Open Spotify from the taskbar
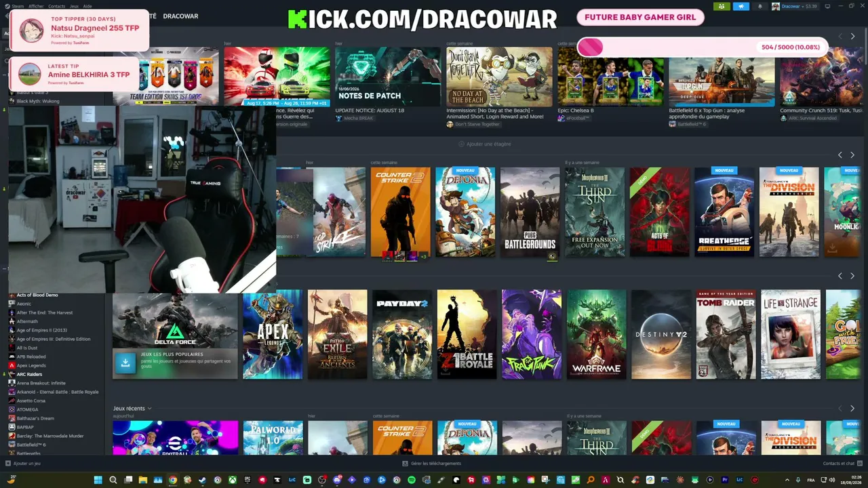Screen dimensions: 868x488 tap(412, 480)
